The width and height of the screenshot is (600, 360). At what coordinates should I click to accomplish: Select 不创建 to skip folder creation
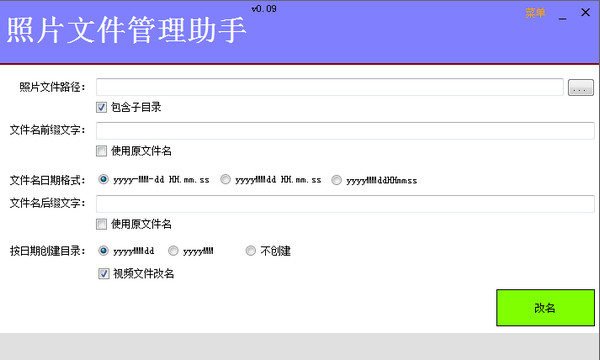point(251,251)
